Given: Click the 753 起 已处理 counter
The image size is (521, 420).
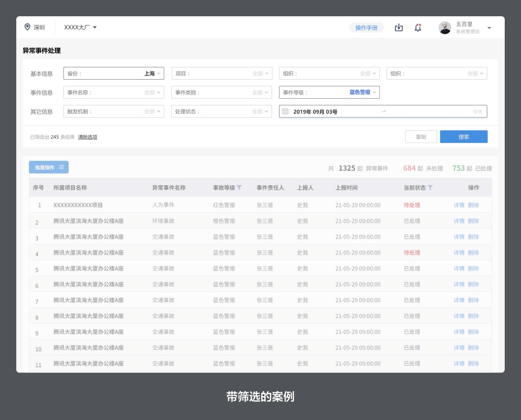Looking at the screenshot, I should (472, 168).
